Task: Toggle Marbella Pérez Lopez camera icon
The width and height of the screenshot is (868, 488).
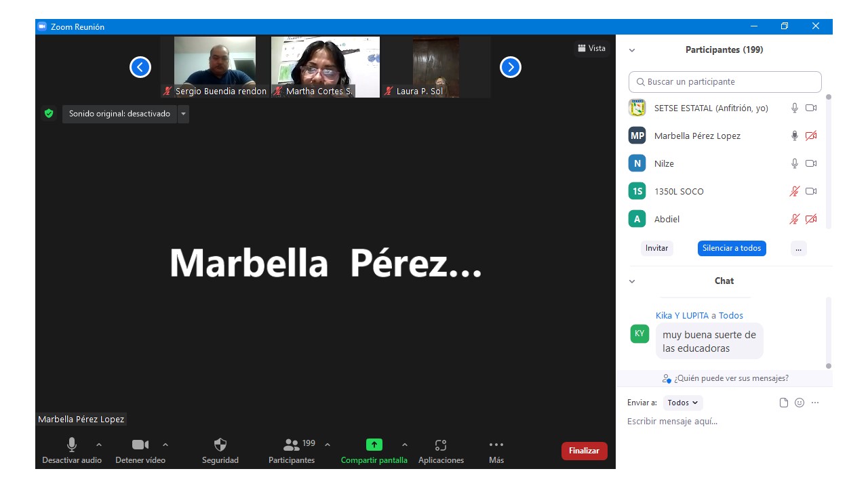Action: tap(811, 136)
